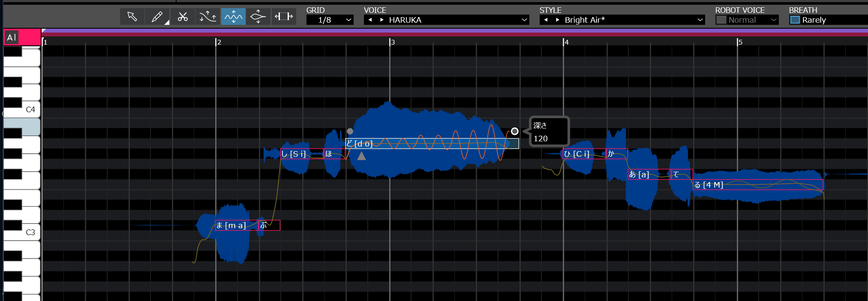This screenshot has height=301, width=868.
Task: Select the arrow pointer tool
Action: pos(132,17)
